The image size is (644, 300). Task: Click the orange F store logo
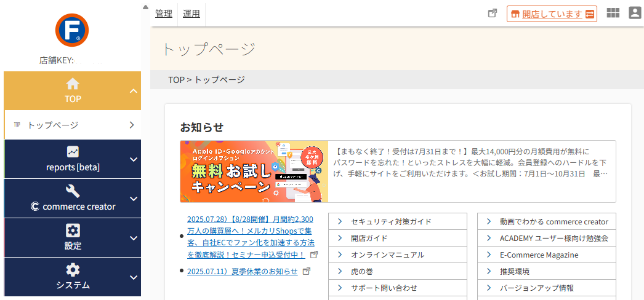pyautogui.click(x=72, y=30)
